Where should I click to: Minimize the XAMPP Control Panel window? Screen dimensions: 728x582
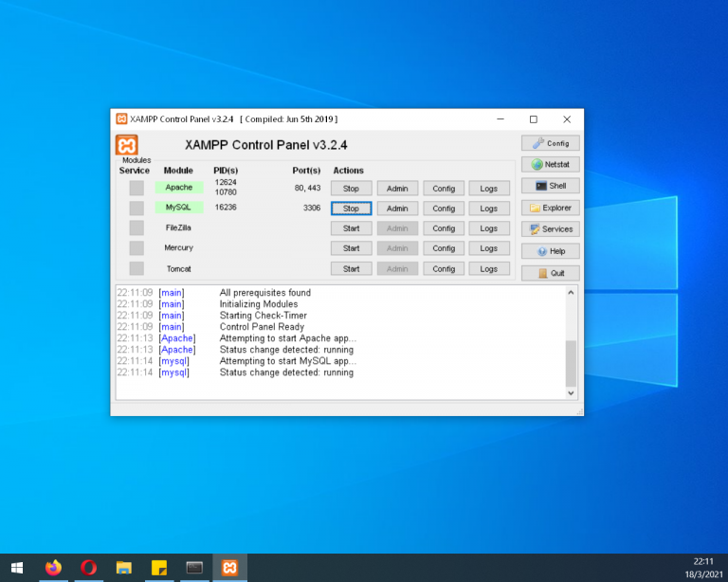point(500,119)
